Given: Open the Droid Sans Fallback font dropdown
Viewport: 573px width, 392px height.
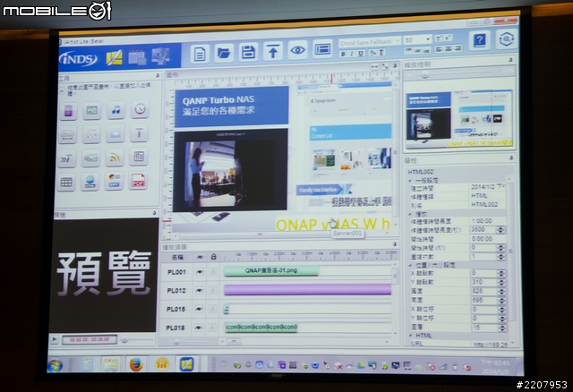Looking at the screenshot, I should pyautogui.click(x=370, y=42).
